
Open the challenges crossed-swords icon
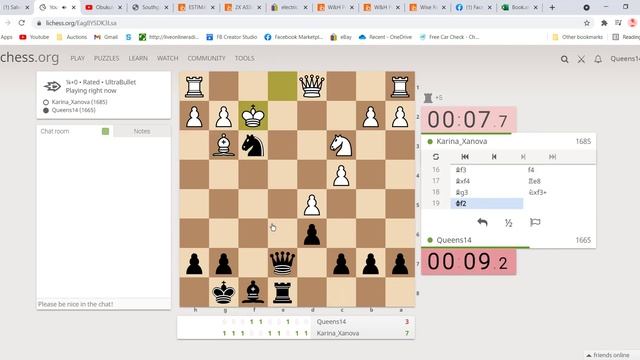point(581,59)
